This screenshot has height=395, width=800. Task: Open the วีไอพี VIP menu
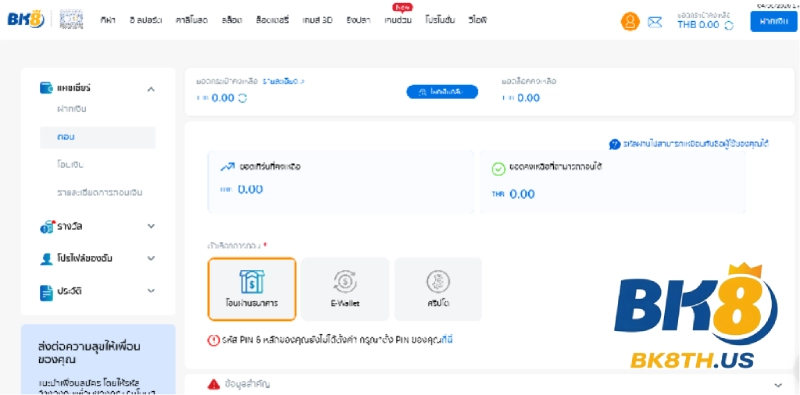coord(478,20)
